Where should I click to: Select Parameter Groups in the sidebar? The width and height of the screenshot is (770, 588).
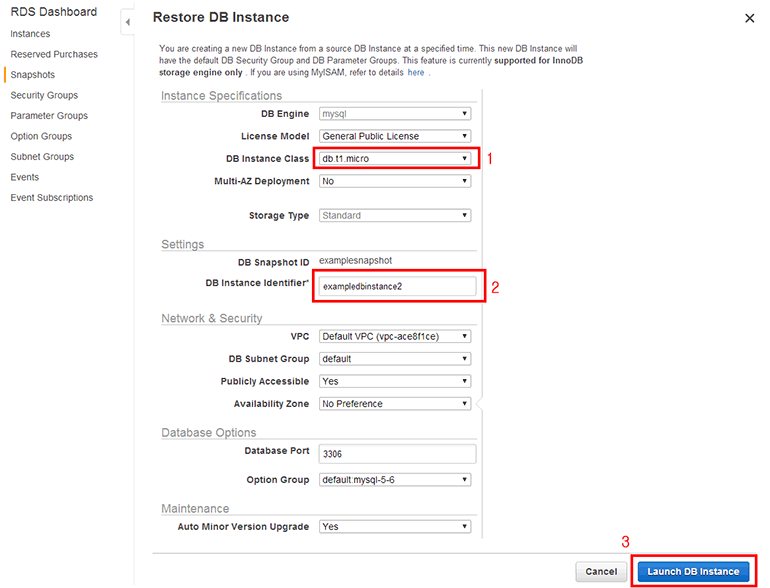49,116
